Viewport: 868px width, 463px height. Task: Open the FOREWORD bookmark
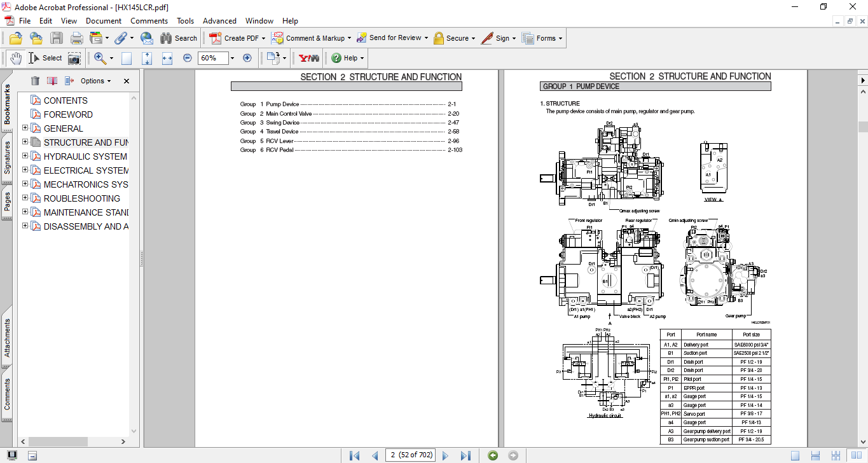click(68, 114)
